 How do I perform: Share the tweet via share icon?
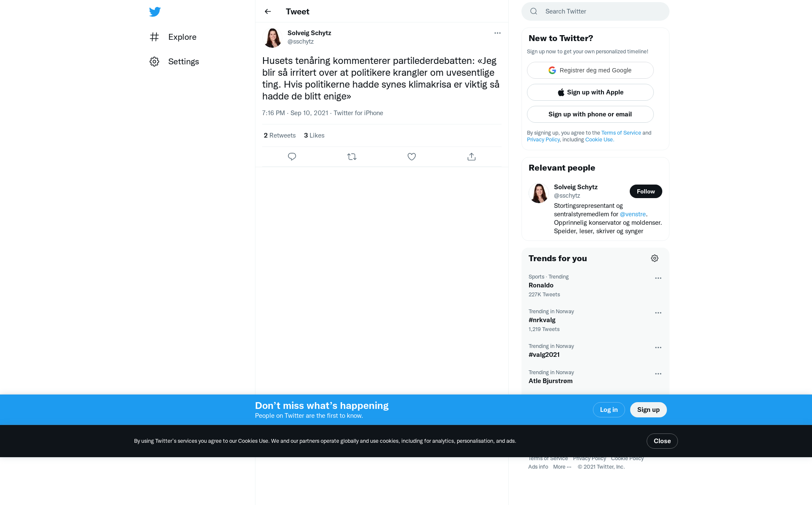[472, 157]
